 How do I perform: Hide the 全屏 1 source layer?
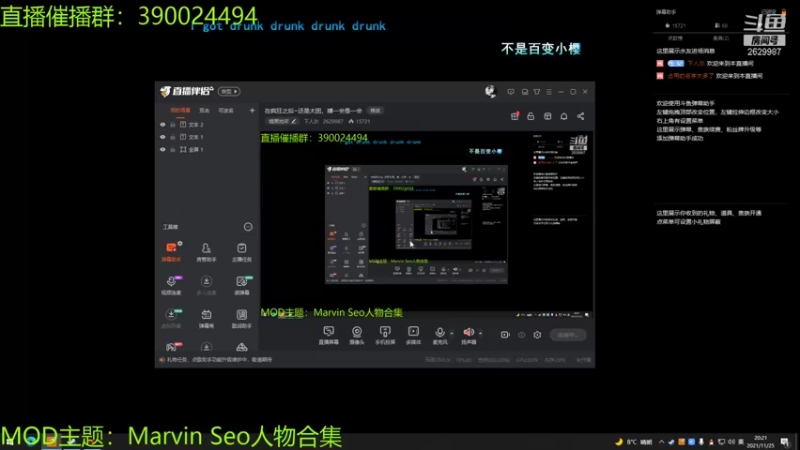(x=163, y=149)
